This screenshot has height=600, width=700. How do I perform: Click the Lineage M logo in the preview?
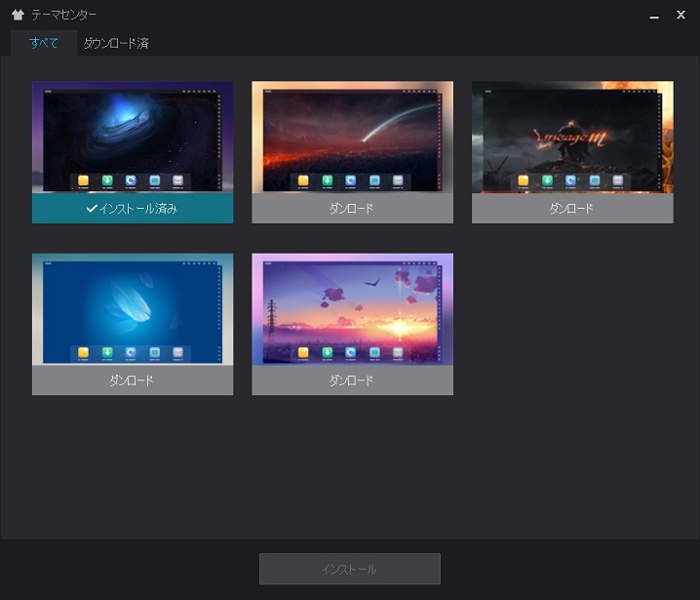point(572,140)
